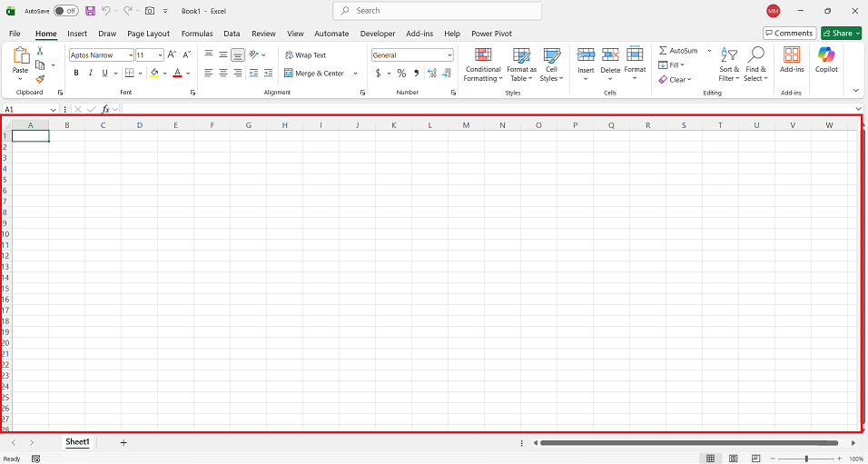Cut the selection with scissors icon
This screenshot has width=868, height=464.
tap(40, 51)
